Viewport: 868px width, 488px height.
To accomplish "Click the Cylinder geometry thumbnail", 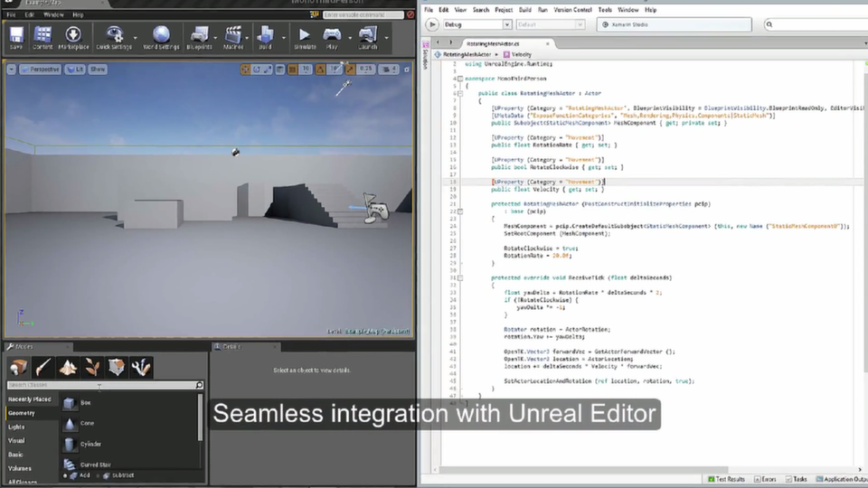I will click(x=70, y=444).
